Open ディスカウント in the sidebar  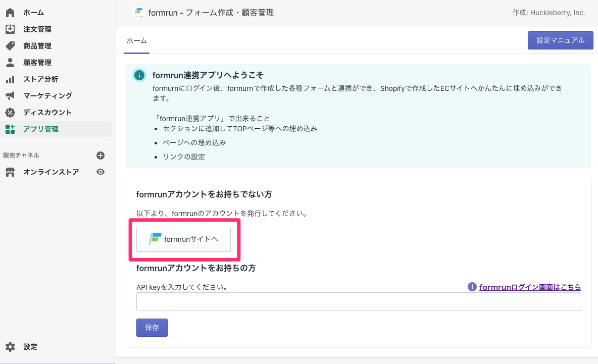pos(47,113)
